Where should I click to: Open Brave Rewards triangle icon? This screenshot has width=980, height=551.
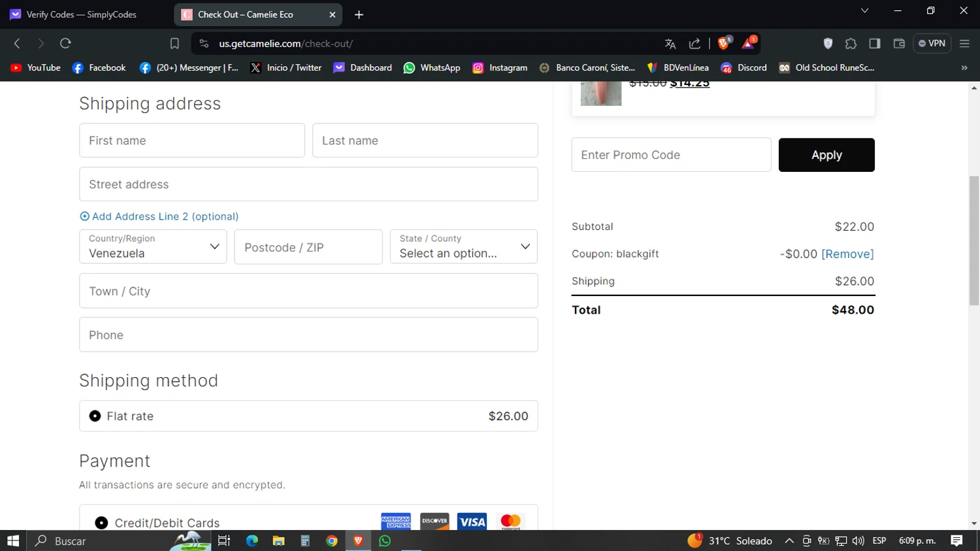[x=749, y=43]
